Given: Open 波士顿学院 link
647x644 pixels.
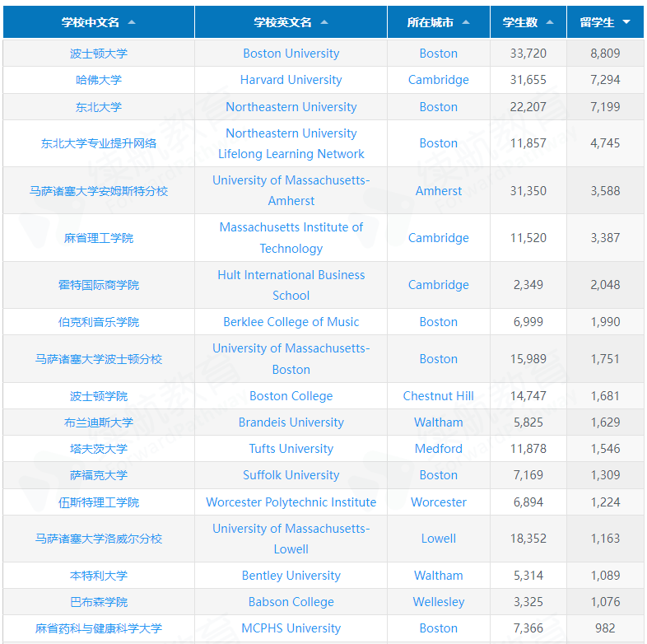Looking at the screenshot, I should [99, 396].
